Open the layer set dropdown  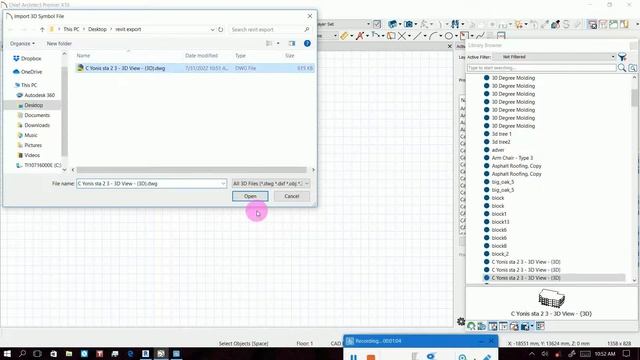[368, 24]
